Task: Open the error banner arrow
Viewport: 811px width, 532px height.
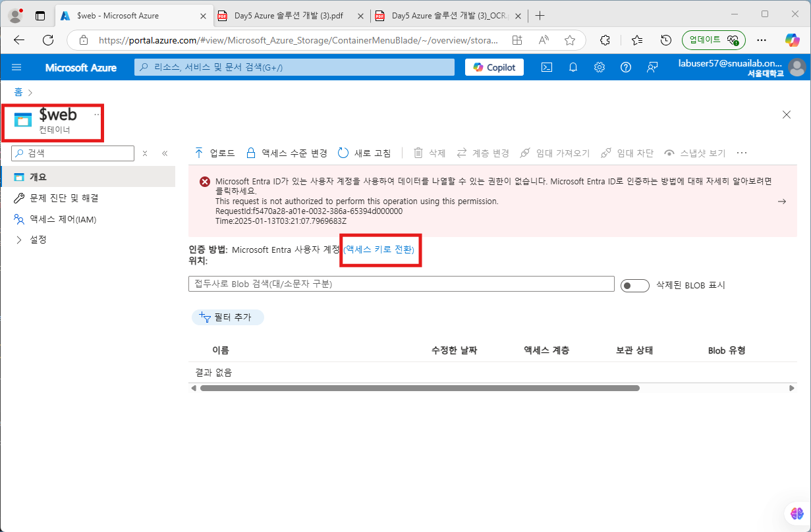Action: click(x=782, y=201)
